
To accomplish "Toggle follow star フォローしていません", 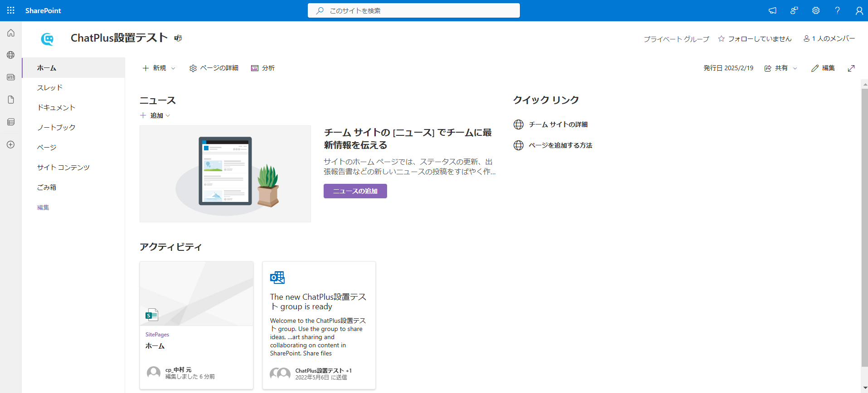I will (755, 39).
